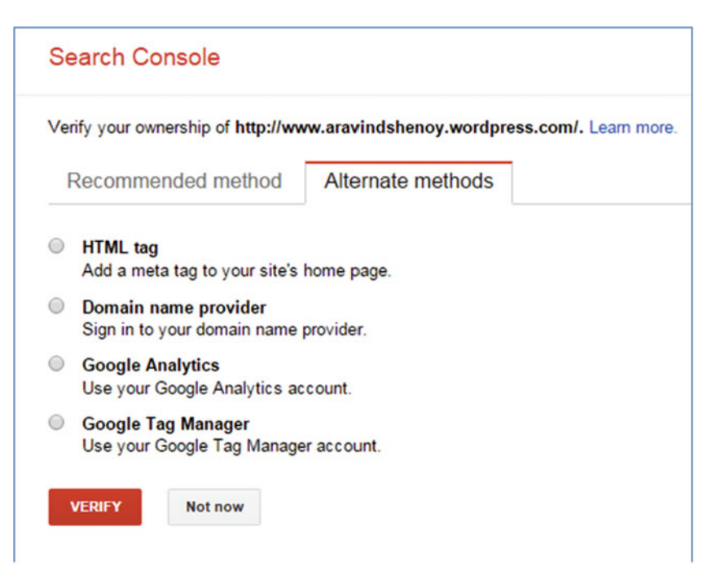Screen dimensions: 712x588
Task: Click the bold 'Google Analytics' label
Action: click(151, 365)
